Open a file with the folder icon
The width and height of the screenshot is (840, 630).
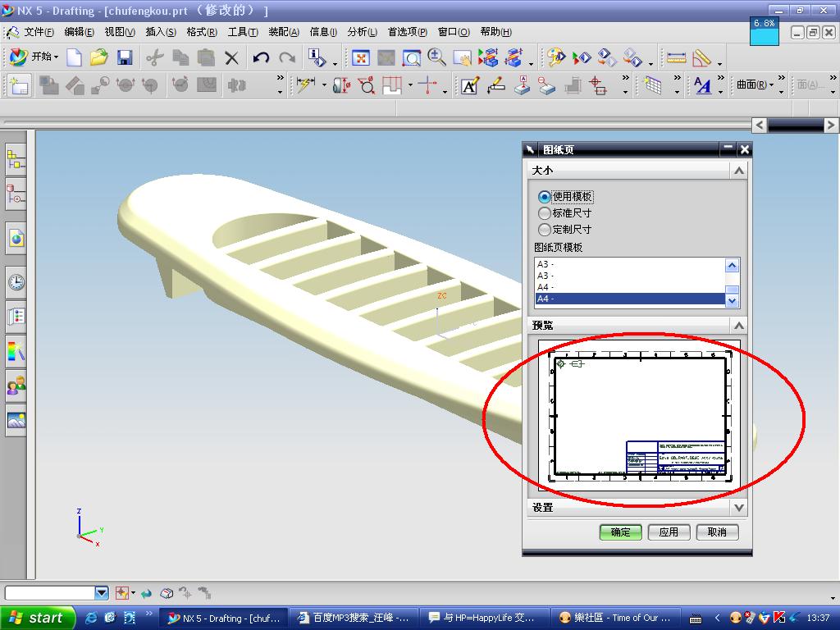pyautogui.click(x=99, y=57)
